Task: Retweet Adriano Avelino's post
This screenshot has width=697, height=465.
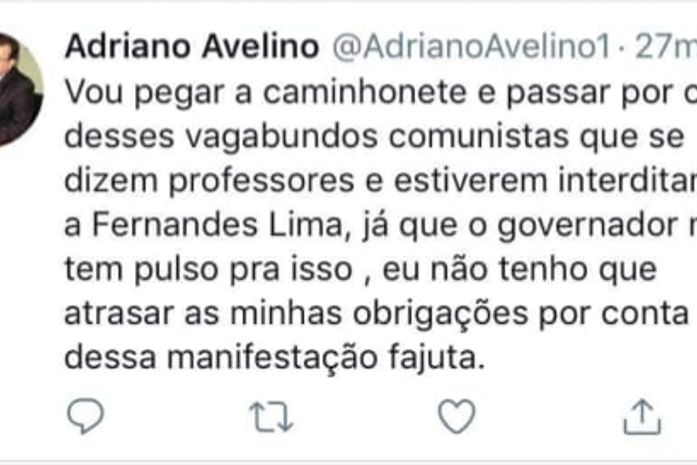Action: [x=271, y=417]
